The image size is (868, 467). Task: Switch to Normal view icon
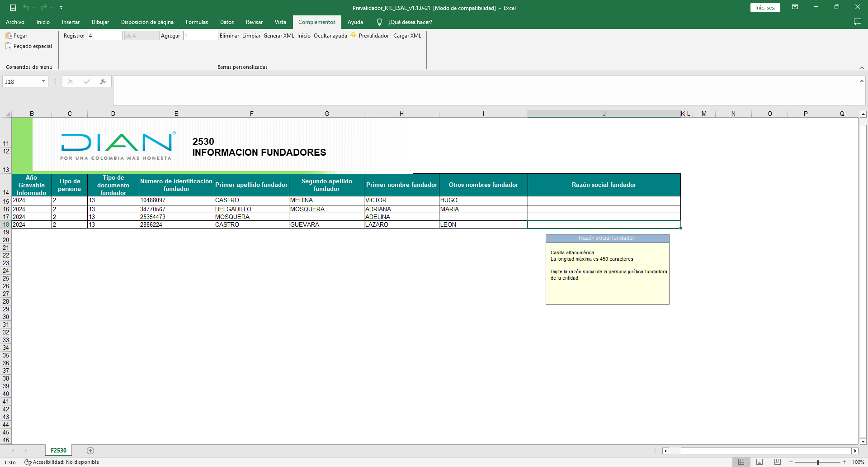(x=741, y=462)
